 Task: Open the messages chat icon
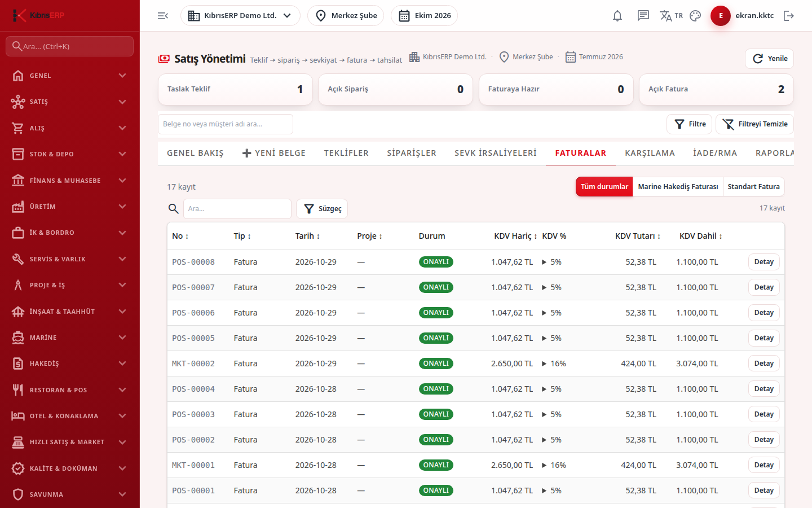click(x=643, y=16)
